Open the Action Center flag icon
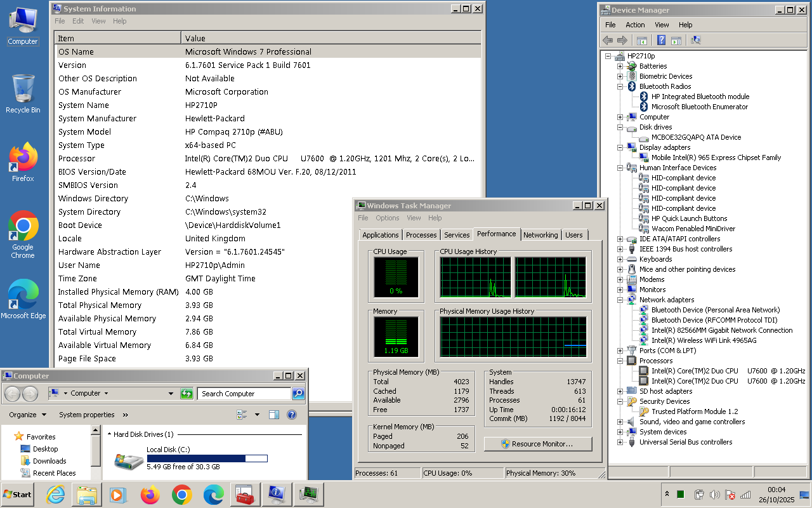Viewport: 812px width, 508px height. point(730,494)
